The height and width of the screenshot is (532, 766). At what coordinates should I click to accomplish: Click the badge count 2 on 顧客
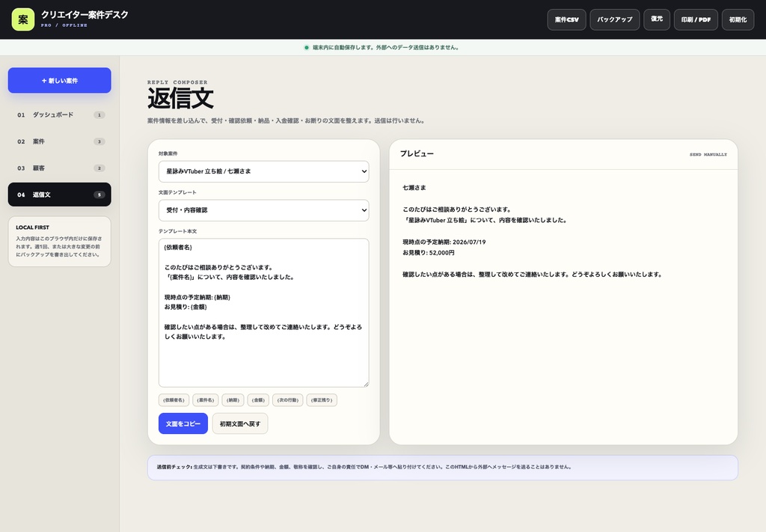[x=99, y=168]
